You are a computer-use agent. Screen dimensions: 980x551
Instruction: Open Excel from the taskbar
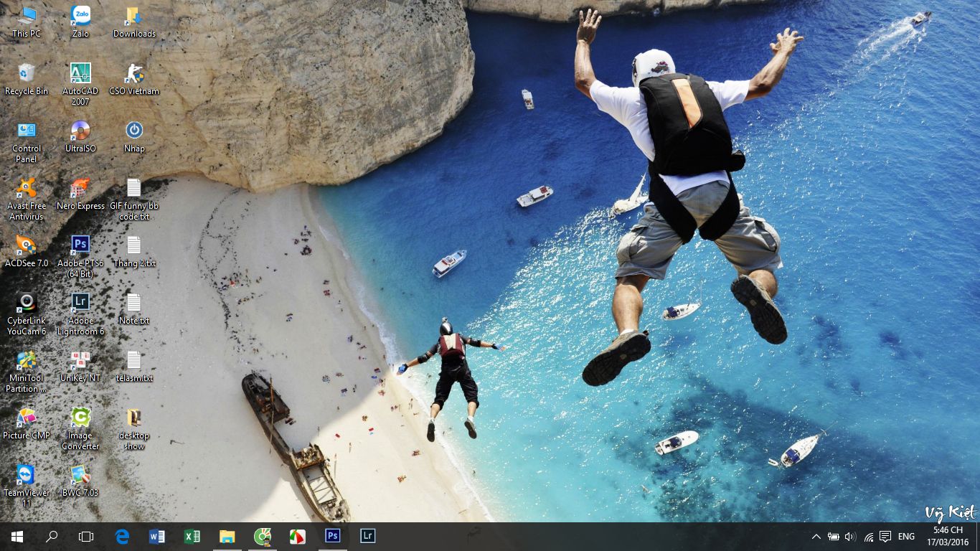click(192, 536)
